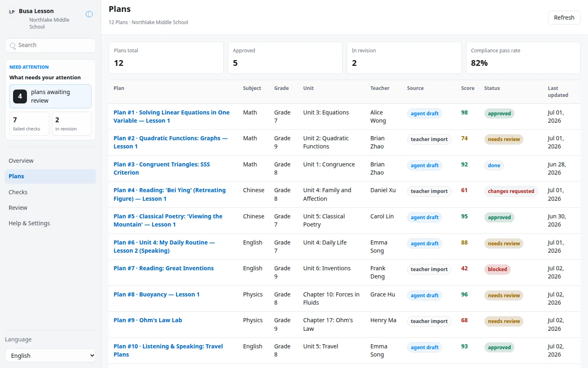This screenshot has width=588, height=368.
Task: Click done status on Plan #3 row
Action: click(x=494, y=166)
